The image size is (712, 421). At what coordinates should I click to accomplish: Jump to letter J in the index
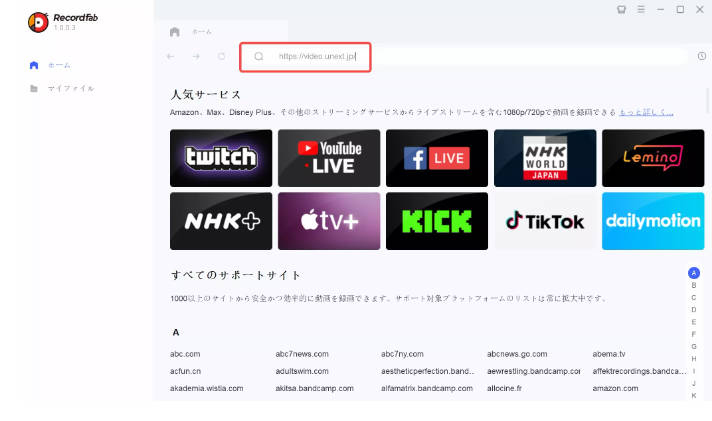pyautogui.click(x=694, y=383)
